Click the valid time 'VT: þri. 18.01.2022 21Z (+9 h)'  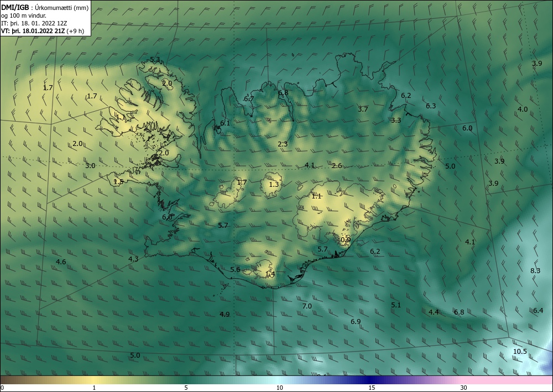(42, 31)
